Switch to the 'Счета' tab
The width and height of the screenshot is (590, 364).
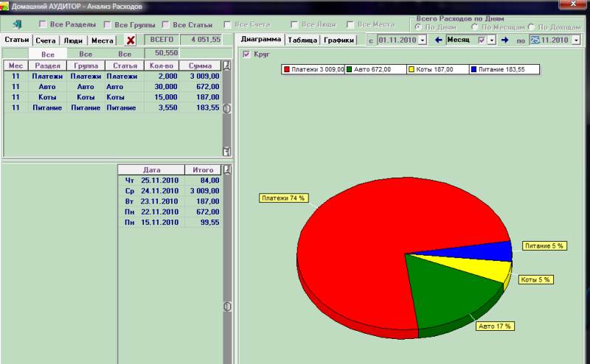[x=46, y=41]
